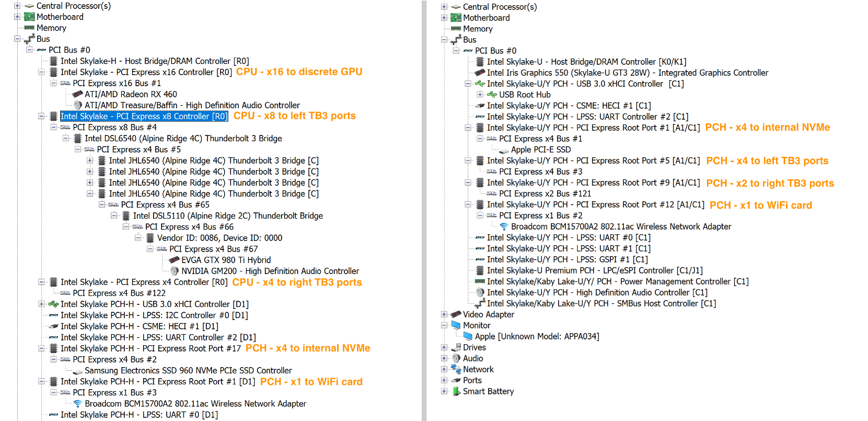Expand Central Processor(s) in left tree
Viewport: 868px width, 421px height.
(x=17, y=6)
